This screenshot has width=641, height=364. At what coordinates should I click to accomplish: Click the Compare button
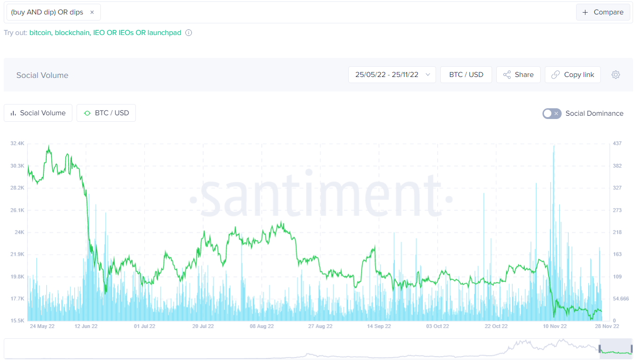coord(603,12)
